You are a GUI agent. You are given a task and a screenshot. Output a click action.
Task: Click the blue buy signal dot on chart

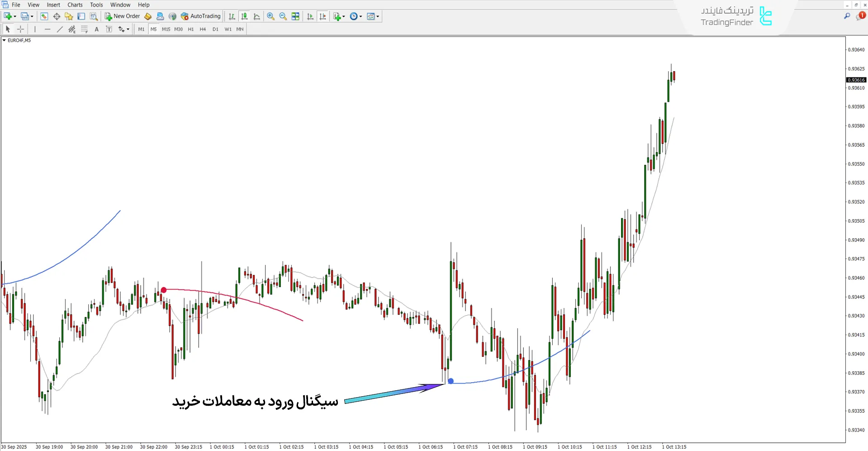point(451,381)
